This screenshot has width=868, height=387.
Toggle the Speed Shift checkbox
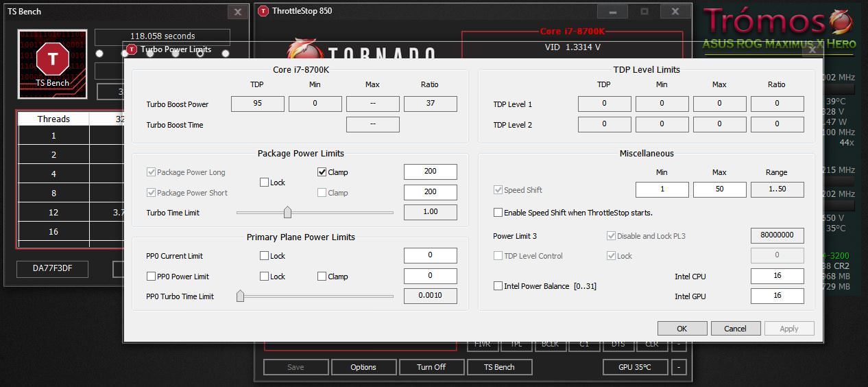pyautogui.click(x=498, y=190)
